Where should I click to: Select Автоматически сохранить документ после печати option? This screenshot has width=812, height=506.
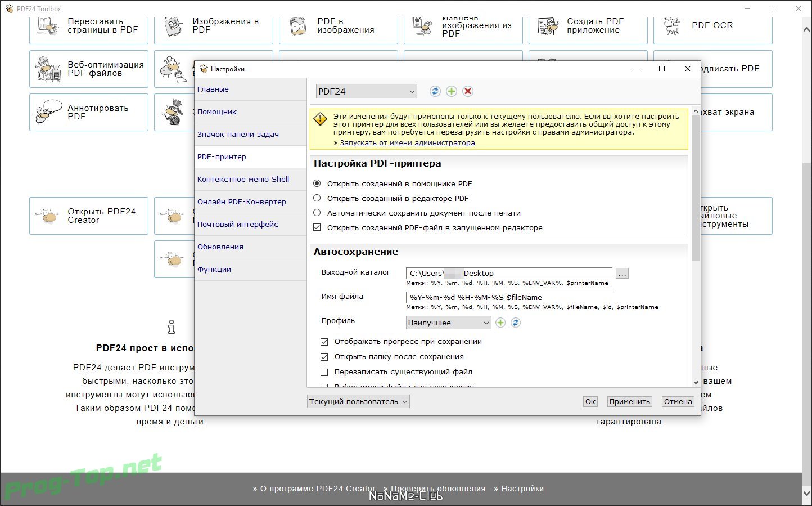point(317,213)
